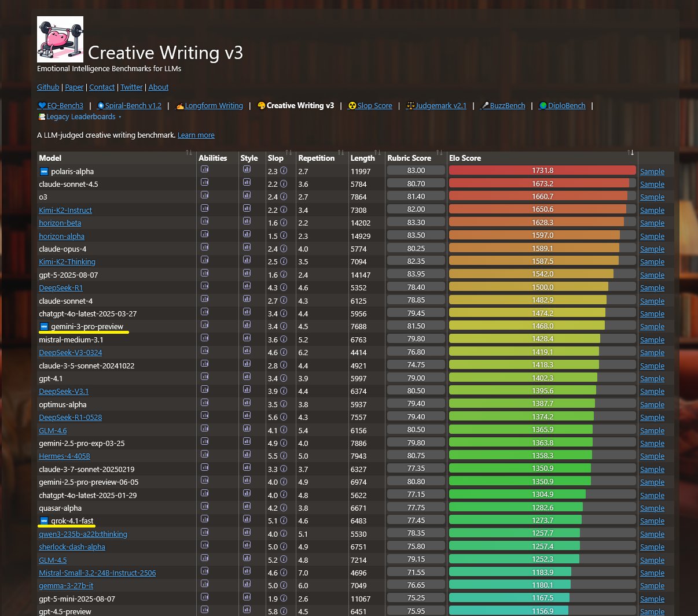
Task: Click the 1731.8 Elo score bar for polaris-alpha
Action: (x=542, y=171)
